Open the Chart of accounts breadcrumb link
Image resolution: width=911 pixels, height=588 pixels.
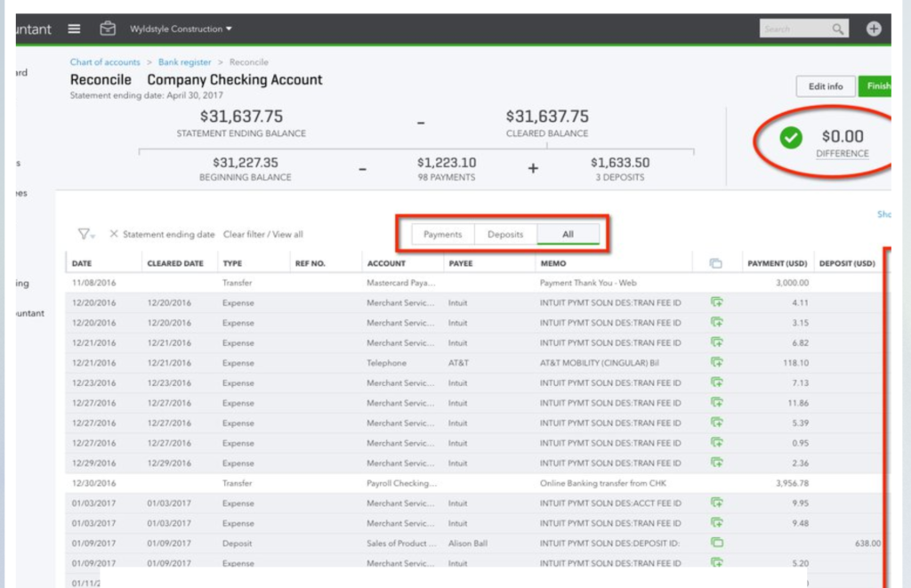click(x=105, y=62)
